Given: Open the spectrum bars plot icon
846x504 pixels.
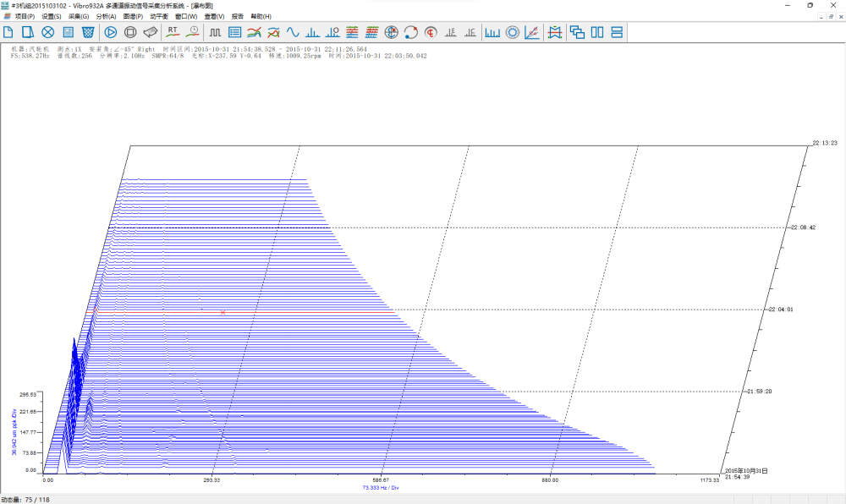Looking at the screenshot, I should [x=312, y=32].
